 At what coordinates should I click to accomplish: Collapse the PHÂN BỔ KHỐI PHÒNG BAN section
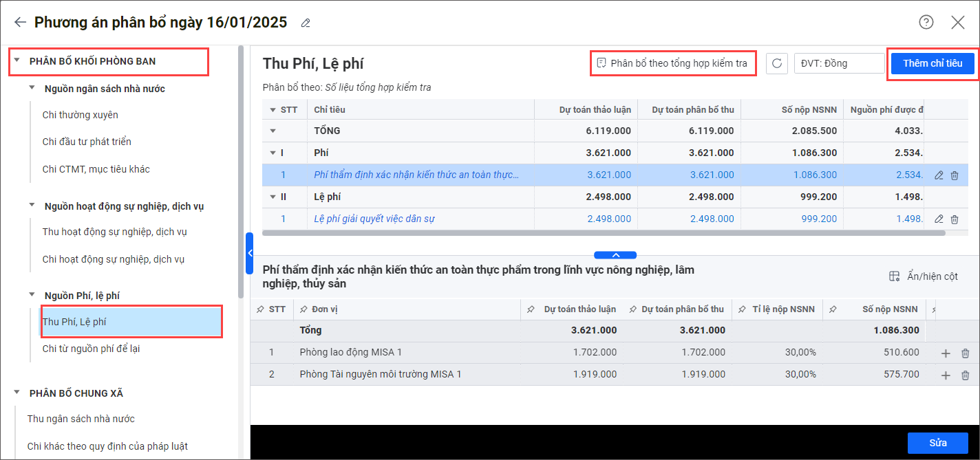click(x=17, y=61)
